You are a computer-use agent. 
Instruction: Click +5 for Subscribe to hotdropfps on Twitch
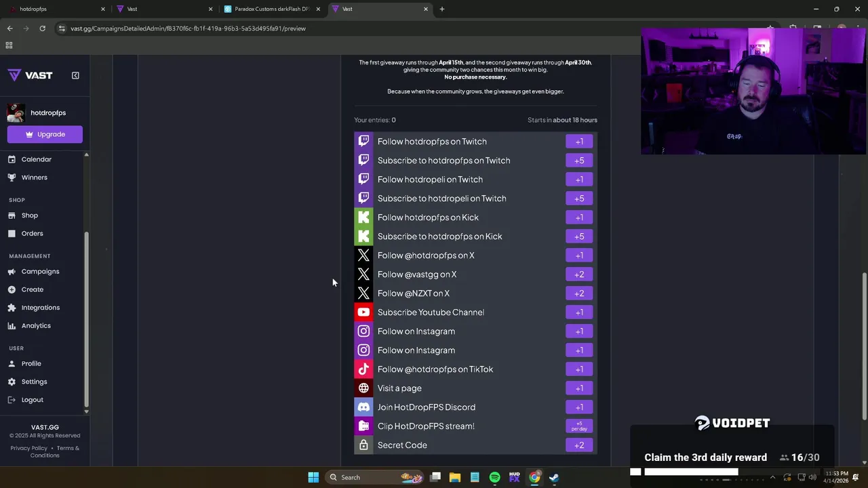click(579, 161)
